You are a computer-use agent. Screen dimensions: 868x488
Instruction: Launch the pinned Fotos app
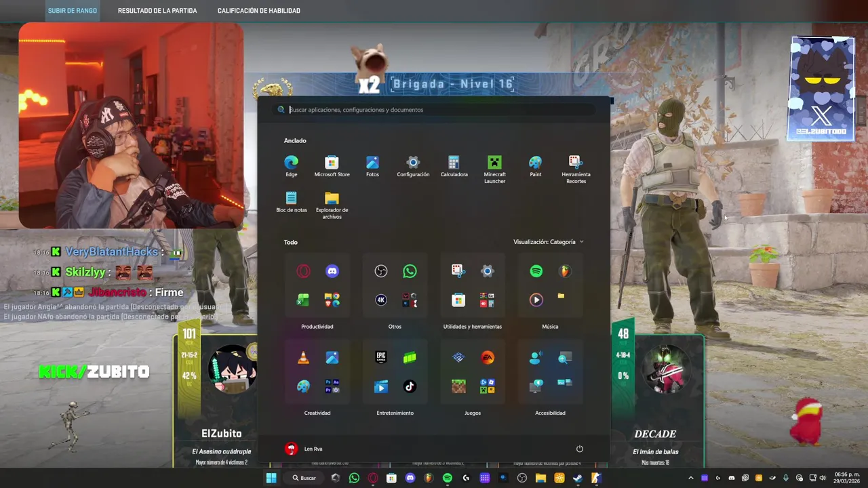click(x=372, y=166)
